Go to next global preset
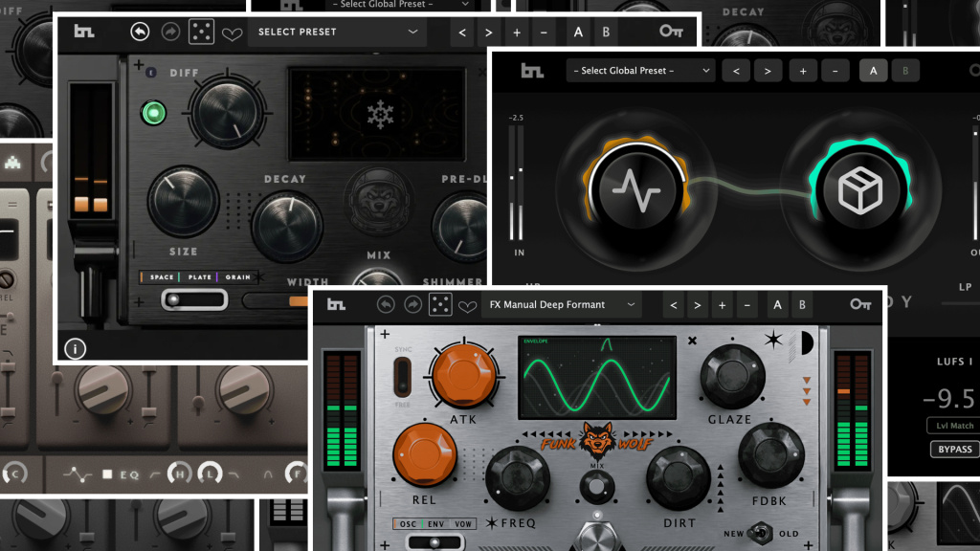The width and height of the screenshot is (980, 551). (768, 71)
